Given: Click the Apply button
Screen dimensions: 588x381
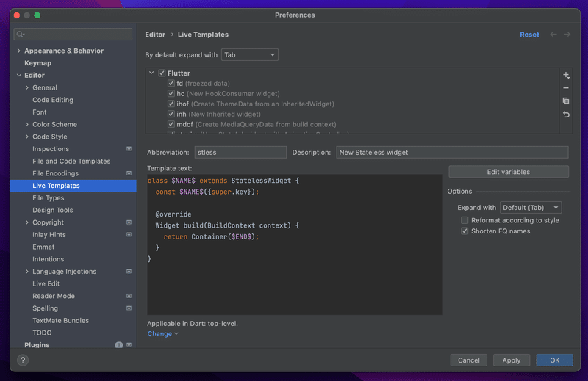Looking at the screenshot, I should pos(511,360).
